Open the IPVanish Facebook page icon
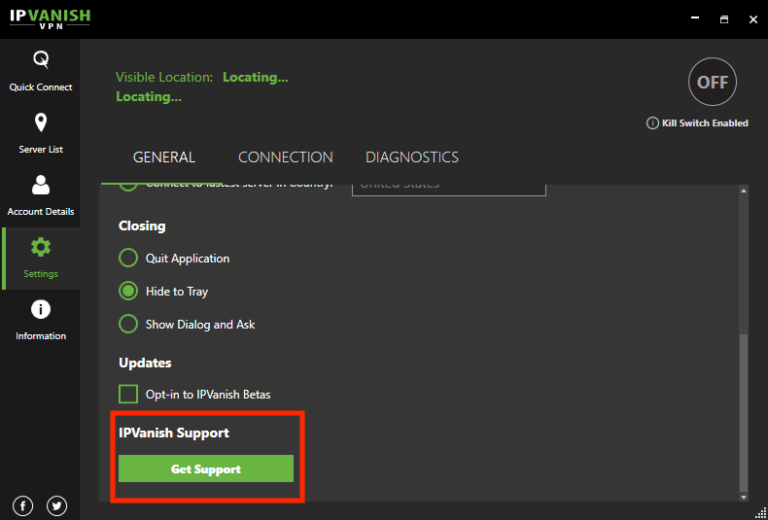 coord(23,506)
